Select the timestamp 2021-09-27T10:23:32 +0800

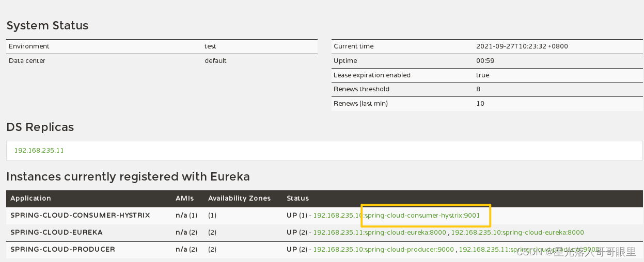[x=522, y=46]
